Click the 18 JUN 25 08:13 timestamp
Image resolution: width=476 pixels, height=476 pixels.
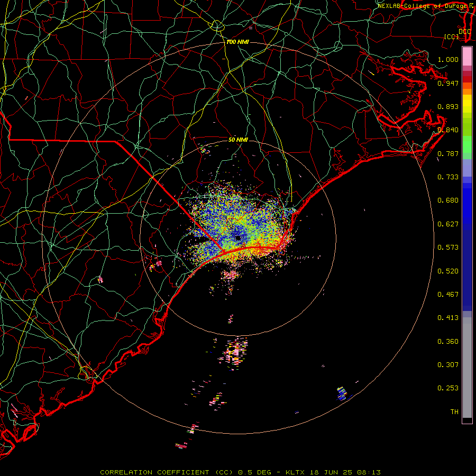tap(345, 472)
